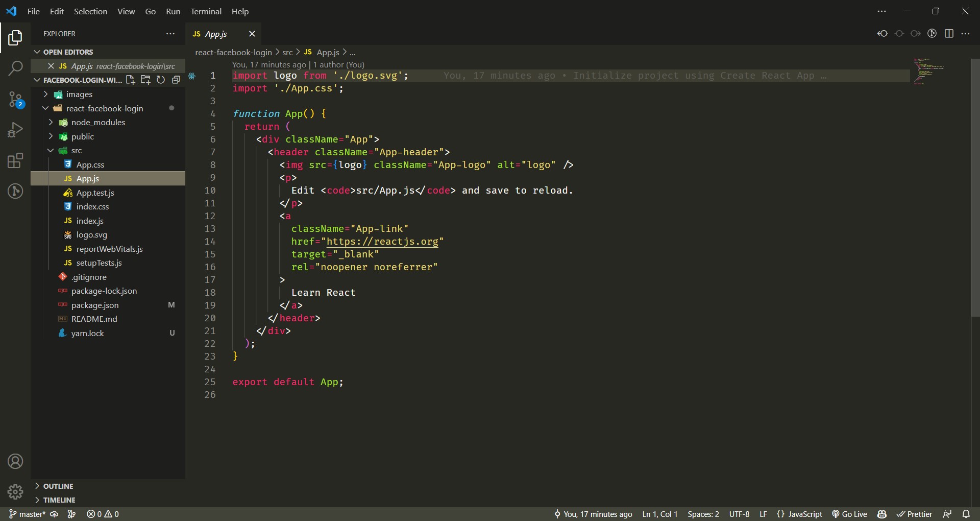Click the blame status 'You, 17 minutes ago'
This screenshot has height=521, width=980.
593,514
